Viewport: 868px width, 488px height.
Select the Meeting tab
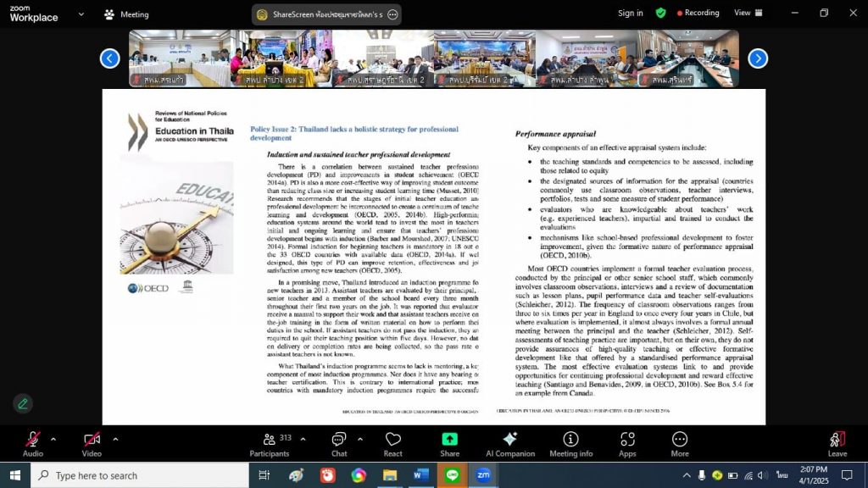[127, 14]
